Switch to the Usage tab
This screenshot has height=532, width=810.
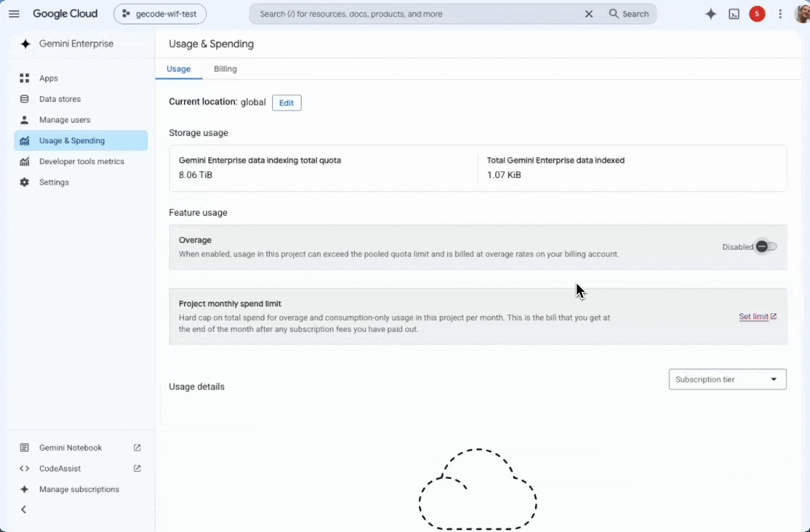[x=179, y=69]
